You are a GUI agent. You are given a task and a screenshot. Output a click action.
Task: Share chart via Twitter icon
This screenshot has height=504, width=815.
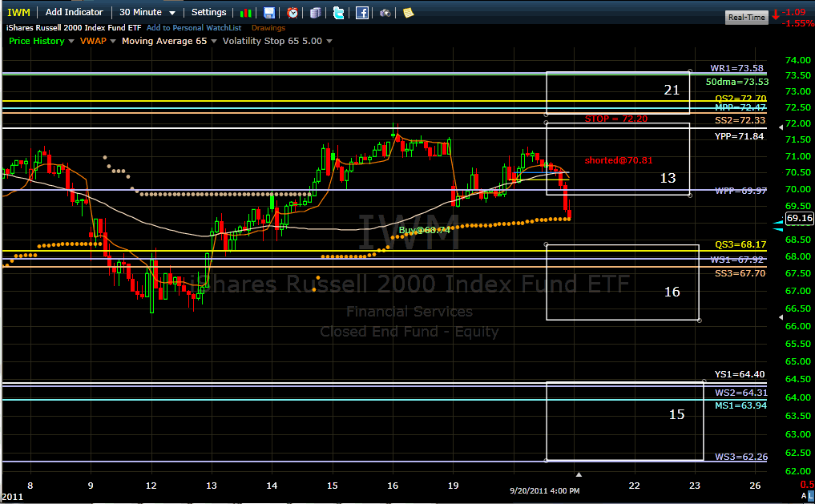338,13
